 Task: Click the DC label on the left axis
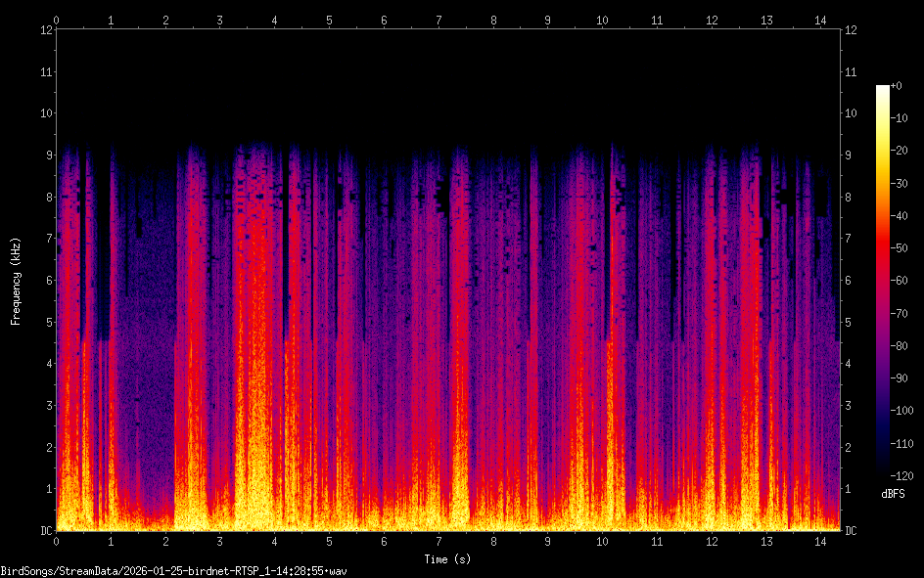pos(45,531)
